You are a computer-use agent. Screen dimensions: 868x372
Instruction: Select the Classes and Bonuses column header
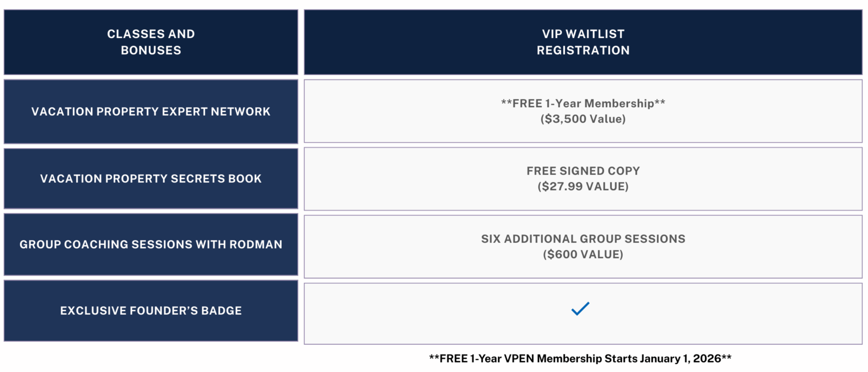point(151,42)
